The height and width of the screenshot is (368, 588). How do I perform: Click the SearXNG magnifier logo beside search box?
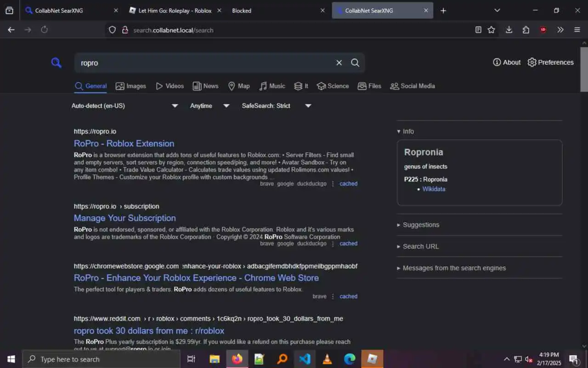tap(56, 63)
